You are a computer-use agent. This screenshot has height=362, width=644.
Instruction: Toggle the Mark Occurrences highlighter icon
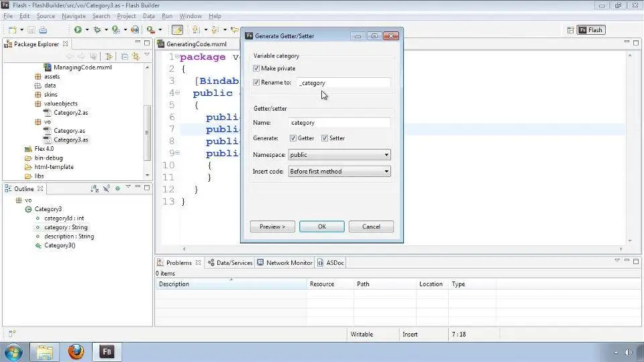click(x=177, y=29)
